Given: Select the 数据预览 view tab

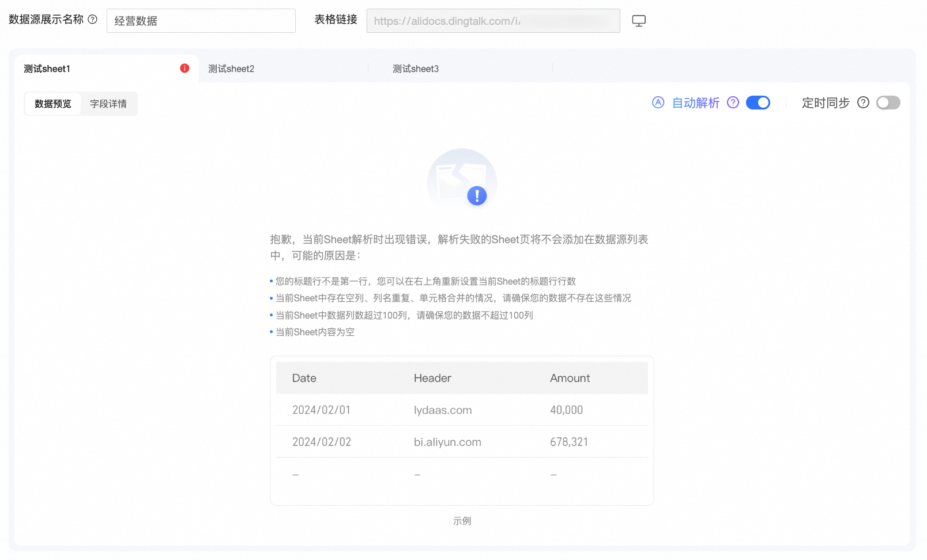Looking at the screenshot, I should [x=53, y=104].
